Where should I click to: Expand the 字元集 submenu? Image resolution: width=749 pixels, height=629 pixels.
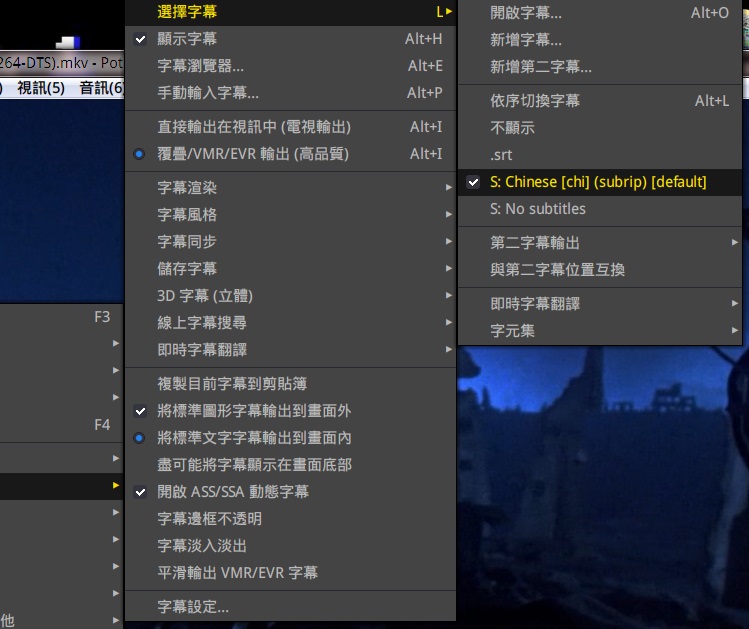coord(600,330)
